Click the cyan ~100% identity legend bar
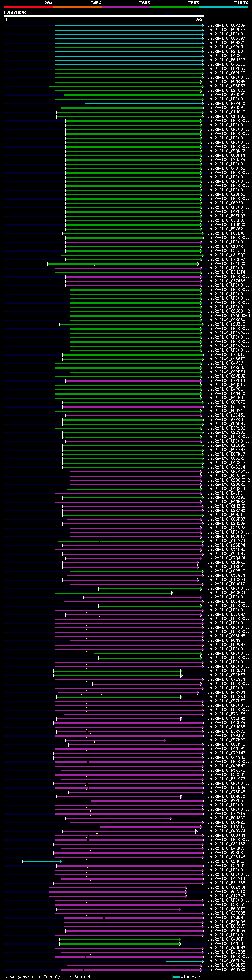 point(224,7)
